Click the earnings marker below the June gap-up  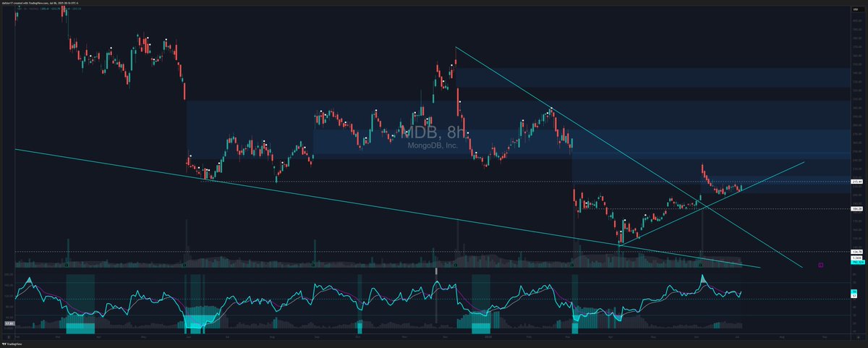coord(702,266)
